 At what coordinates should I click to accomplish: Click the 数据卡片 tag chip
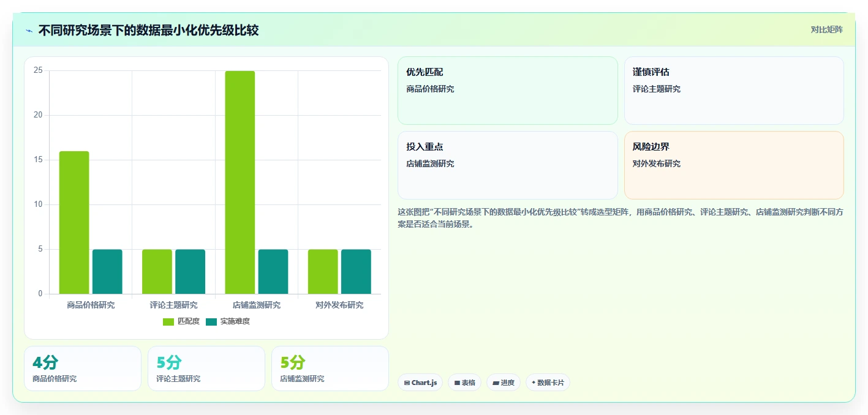548,383
